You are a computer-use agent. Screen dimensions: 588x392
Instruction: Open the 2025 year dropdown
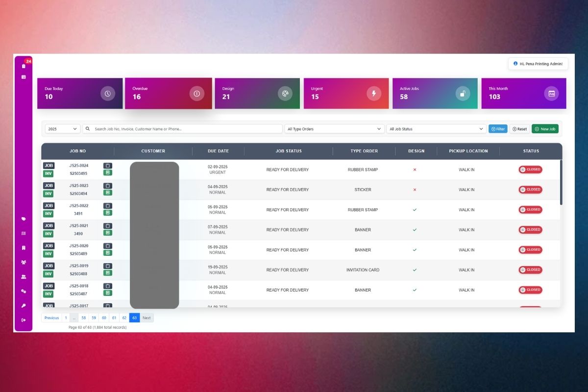tap(63, 129)
